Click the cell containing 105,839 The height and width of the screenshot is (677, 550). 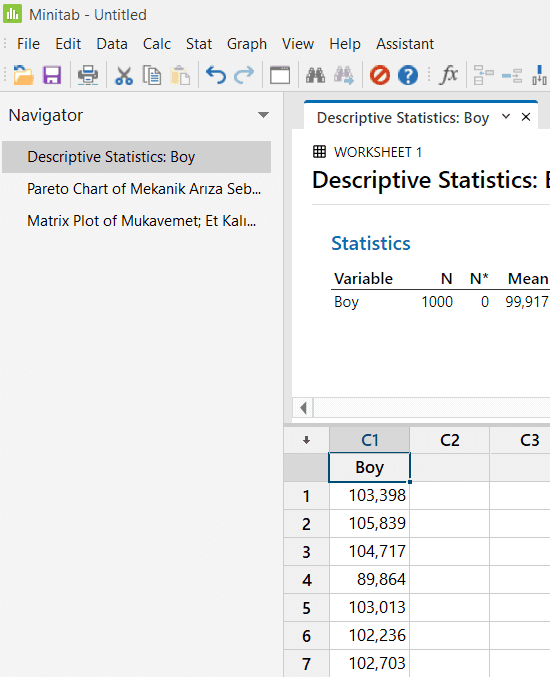click(x=370, y=523)
